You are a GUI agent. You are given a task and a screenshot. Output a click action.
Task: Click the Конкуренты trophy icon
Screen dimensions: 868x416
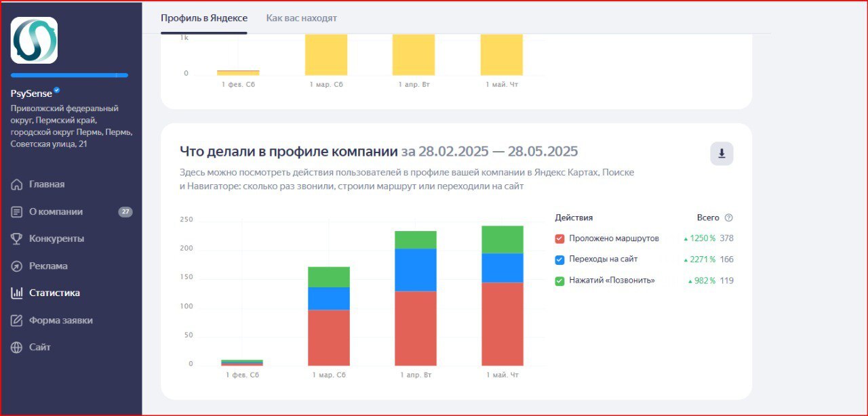pyautogui.click(x=17, y=238)
